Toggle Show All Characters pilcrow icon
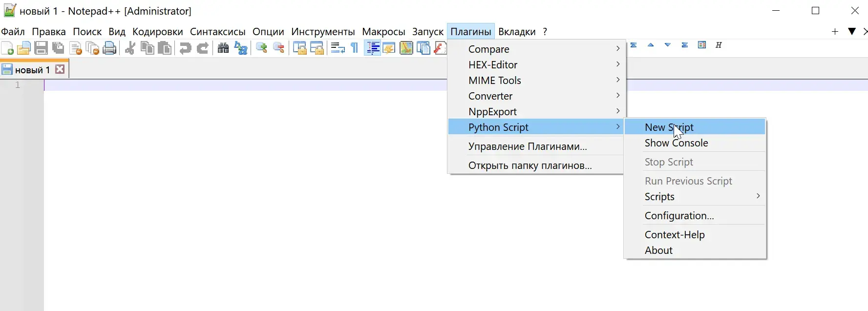This screenshot has height=311, width=868. (x=355, y=48)
